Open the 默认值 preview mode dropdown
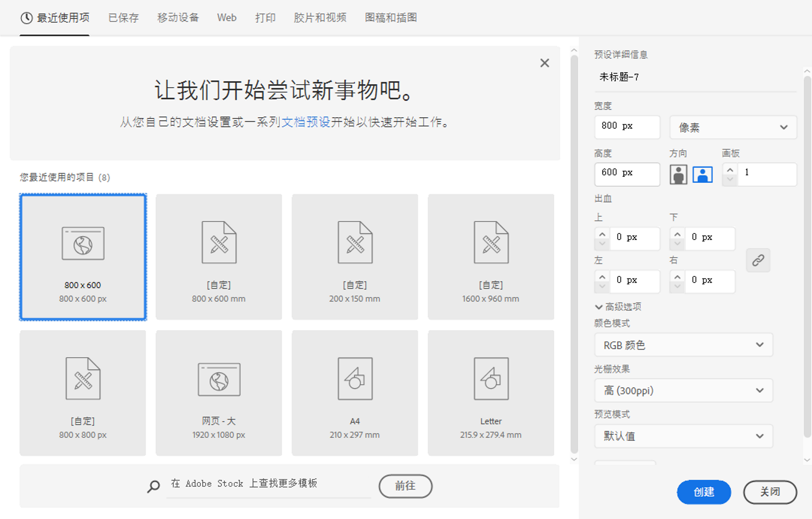This screenshot has height=519, width=812. 683,436
